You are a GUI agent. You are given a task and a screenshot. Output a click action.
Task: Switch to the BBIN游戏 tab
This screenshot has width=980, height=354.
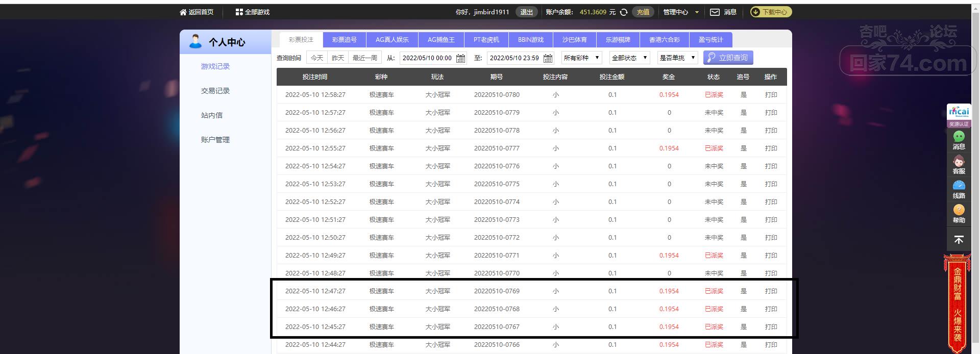click(531, 39)
